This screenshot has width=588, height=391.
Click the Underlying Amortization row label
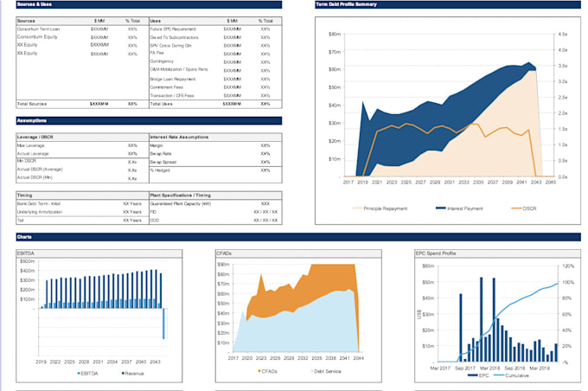tap(40, 212)
